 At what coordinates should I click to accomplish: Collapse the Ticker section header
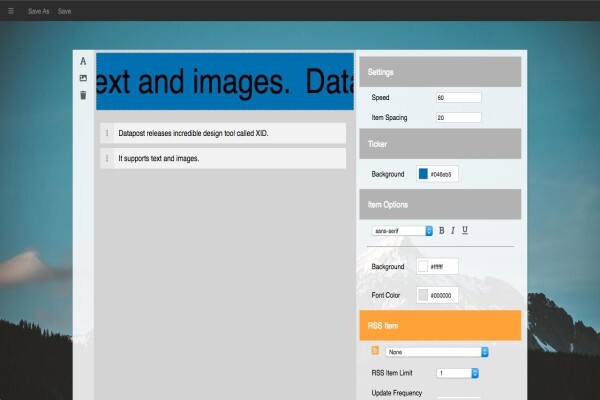pyautogui.click(x=440, y=144)
